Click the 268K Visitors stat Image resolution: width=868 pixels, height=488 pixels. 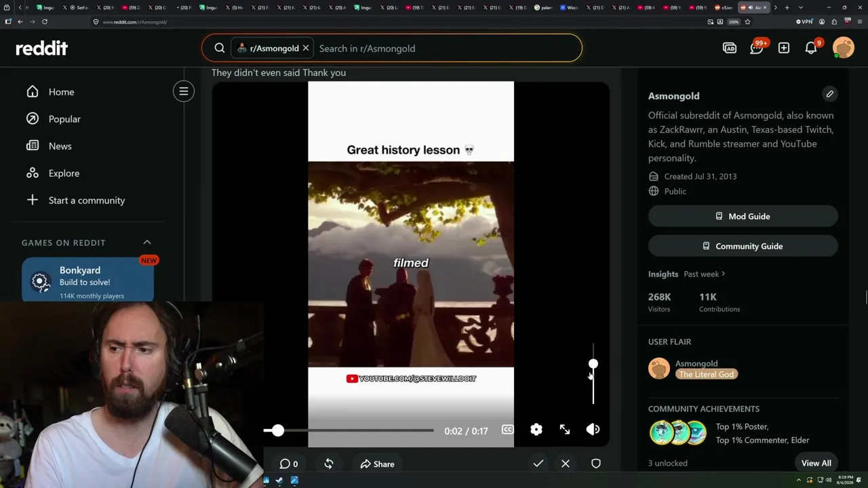coord(659,302)
